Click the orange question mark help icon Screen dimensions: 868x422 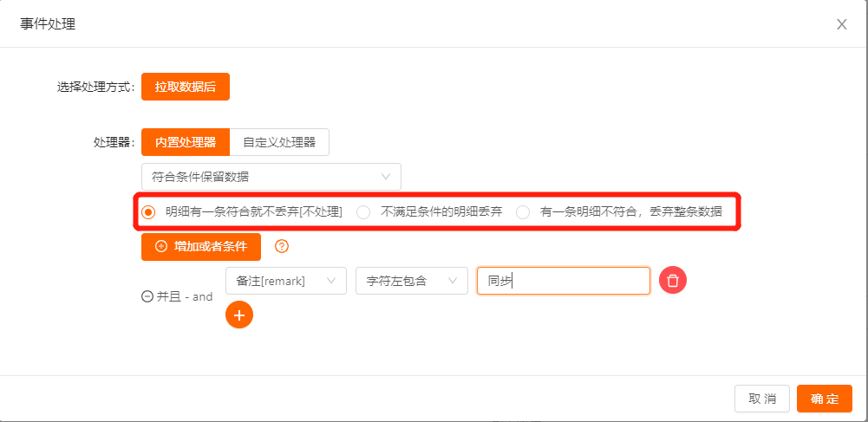281,246
